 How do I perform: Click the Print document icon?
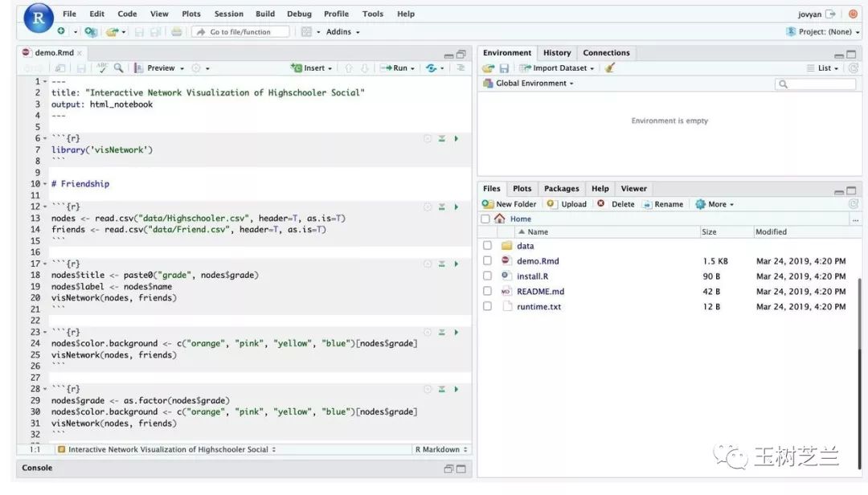coord(177,32)
